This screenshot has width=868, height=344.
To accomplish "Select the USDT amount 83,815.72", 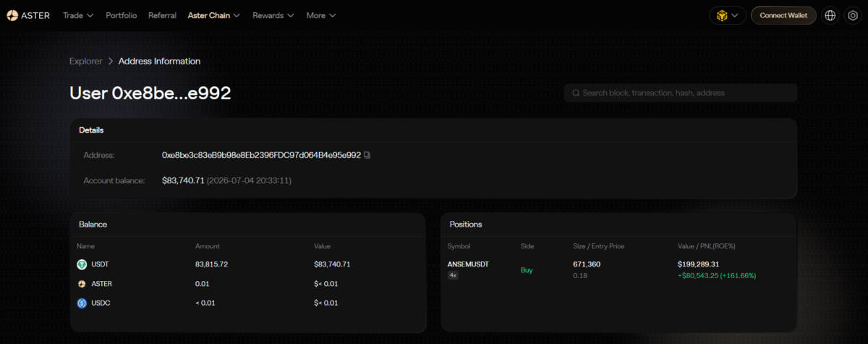I will point(212,264).
